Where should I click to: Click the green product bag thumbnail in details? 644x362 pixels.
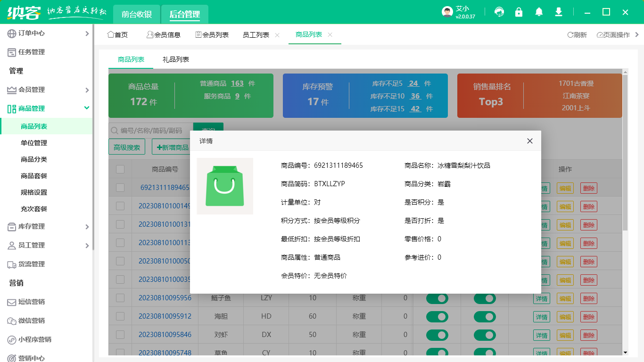coord(225,186)
